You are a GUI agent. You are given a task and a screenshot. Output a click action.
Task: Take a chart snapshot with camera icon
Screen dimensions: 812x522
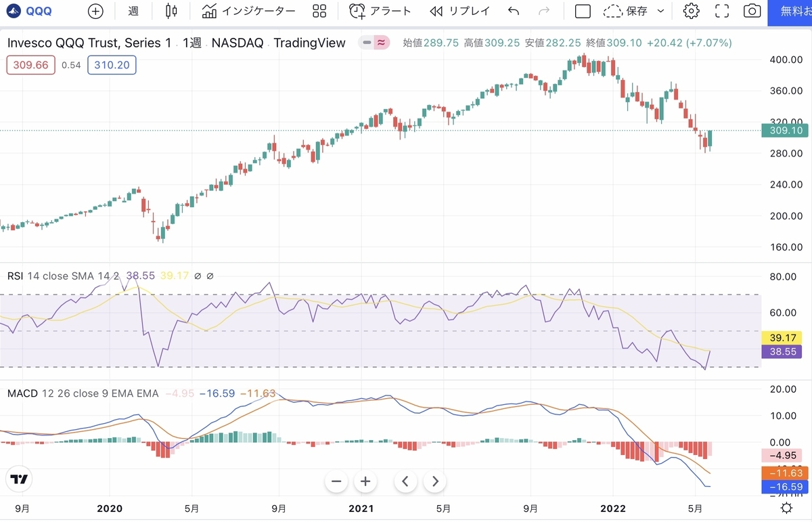[752, 11]
